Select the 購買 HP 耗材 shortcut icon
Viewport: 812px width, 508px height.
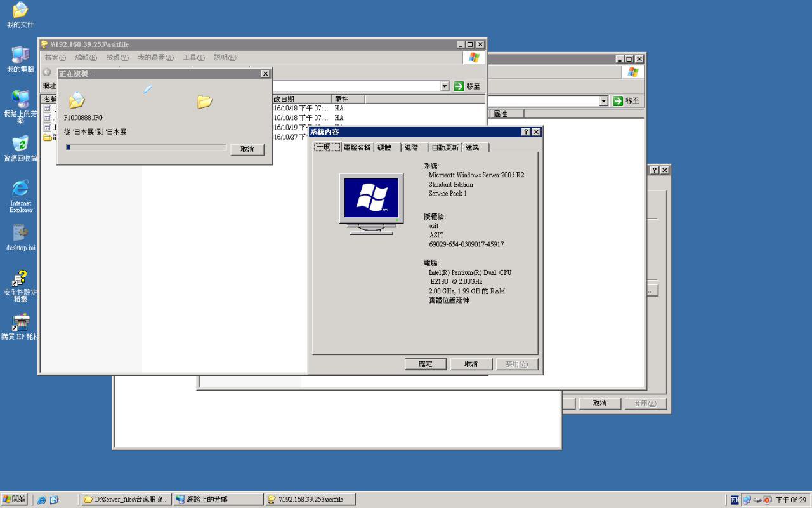click(20, 327)
